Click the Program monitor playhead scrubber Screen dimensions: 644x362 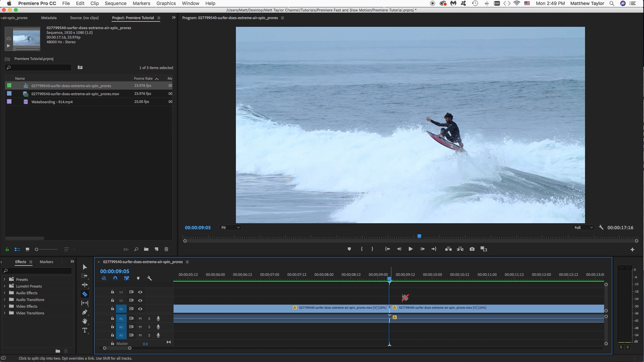tap(419, 236)
